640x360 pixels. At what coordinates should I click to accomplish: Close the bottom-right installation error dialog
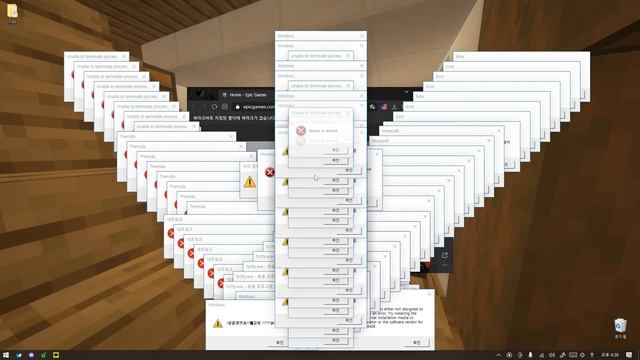[429, 293]
